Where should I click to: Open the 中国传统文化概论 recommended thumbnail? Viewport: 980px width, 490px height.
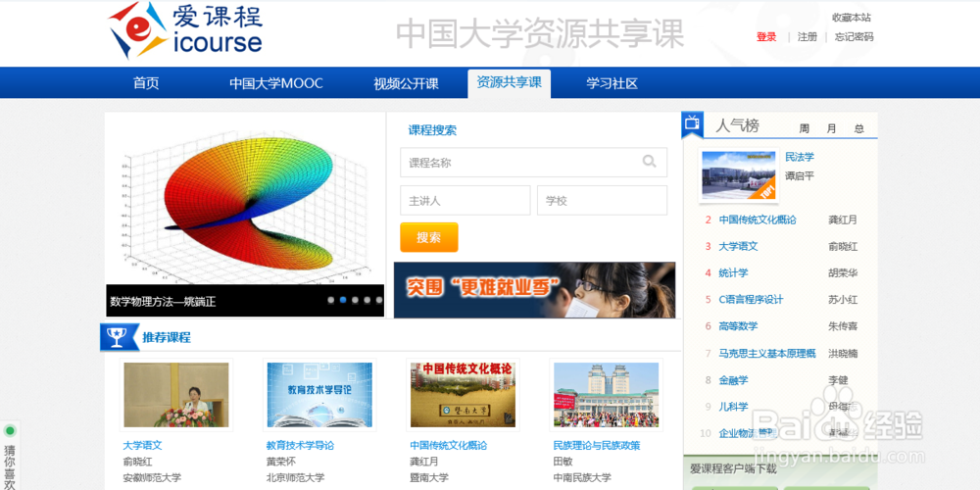pyautogui.click(x=463, y=395)
